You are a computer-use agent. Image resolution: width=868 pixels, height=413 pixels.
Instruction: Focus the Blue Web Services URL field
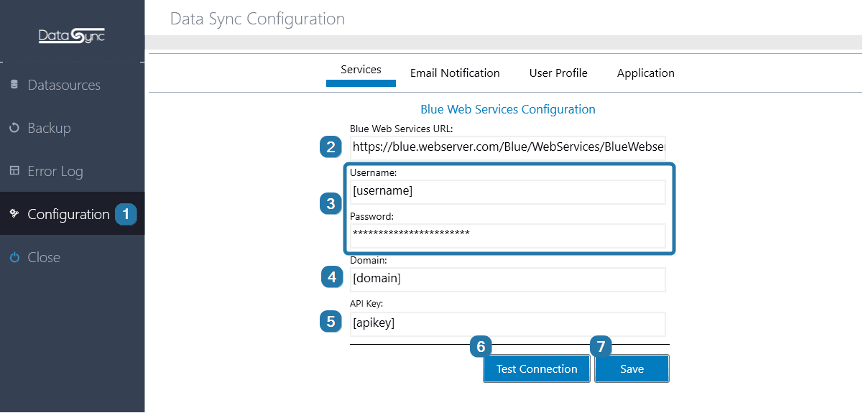(508, 148)
